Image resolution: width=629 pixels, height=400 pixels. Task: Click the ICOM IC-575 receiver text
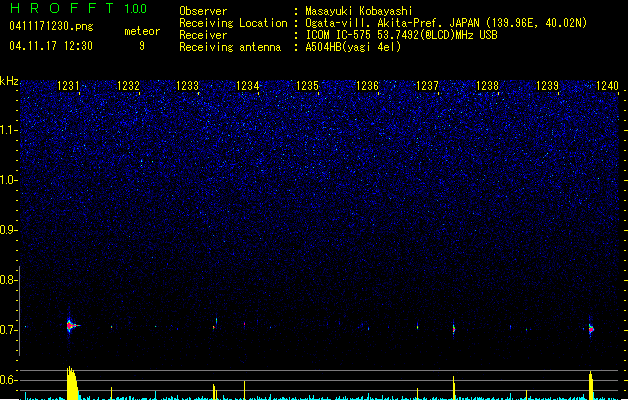coord(401,35)
